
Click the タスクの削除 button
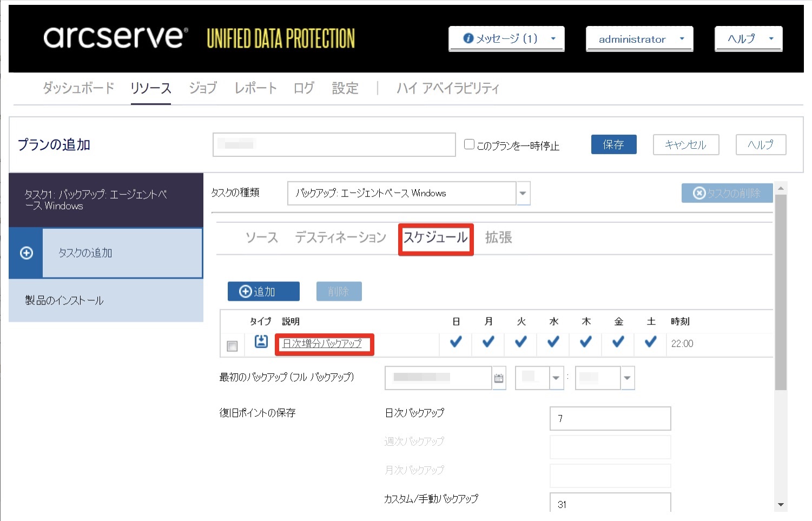(727, 193)
